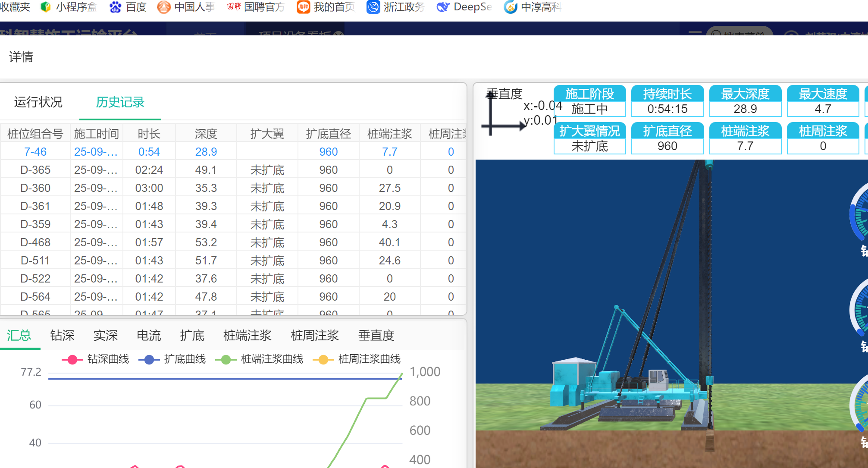Select the 历史记录 tab
Screen dimensions: 868x468
[x=120, y=102]
